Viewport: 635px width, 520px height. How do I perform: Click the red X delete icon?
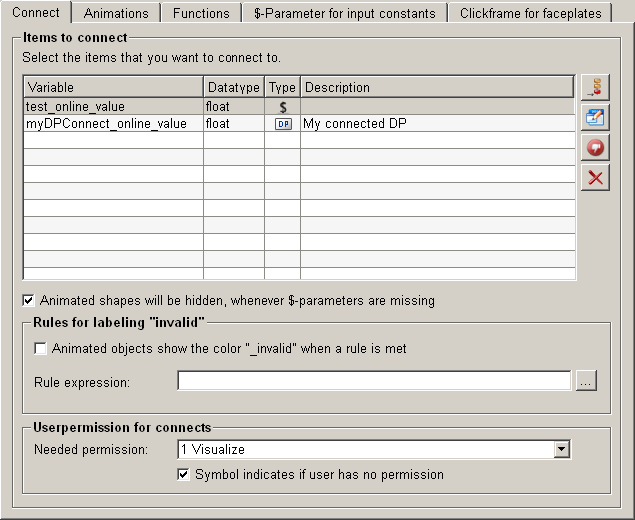[595, 177]
